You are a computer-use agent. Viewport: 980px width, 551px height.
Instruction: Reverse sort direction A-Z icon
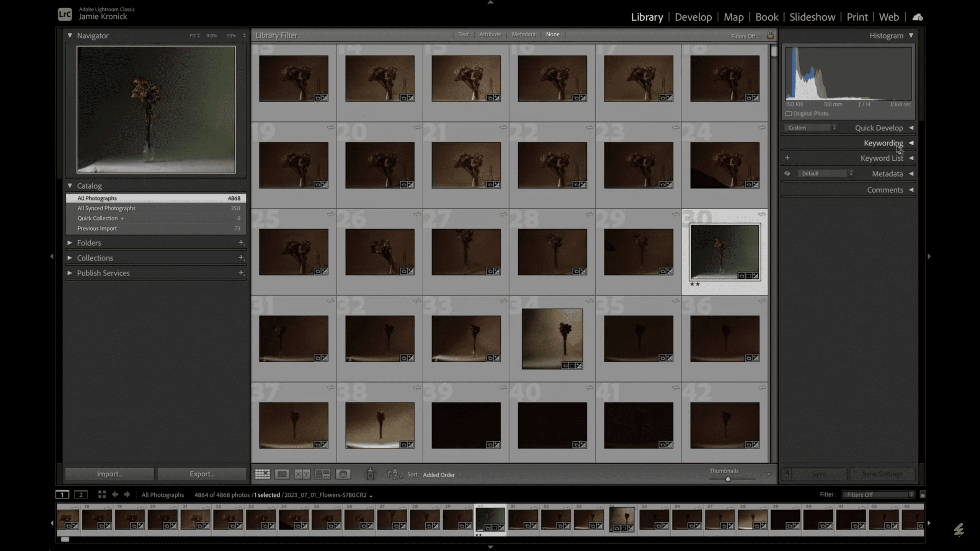(395, 474)
